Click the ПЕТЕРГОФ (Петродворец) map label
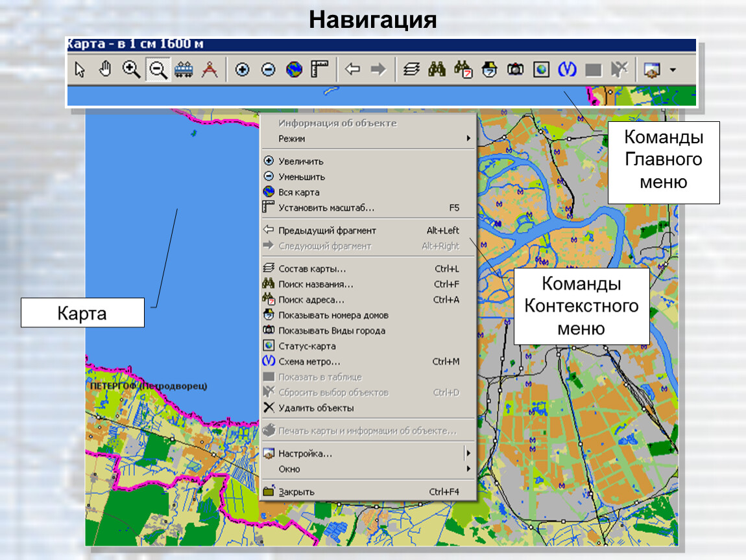746x560 pixels. 149,386
